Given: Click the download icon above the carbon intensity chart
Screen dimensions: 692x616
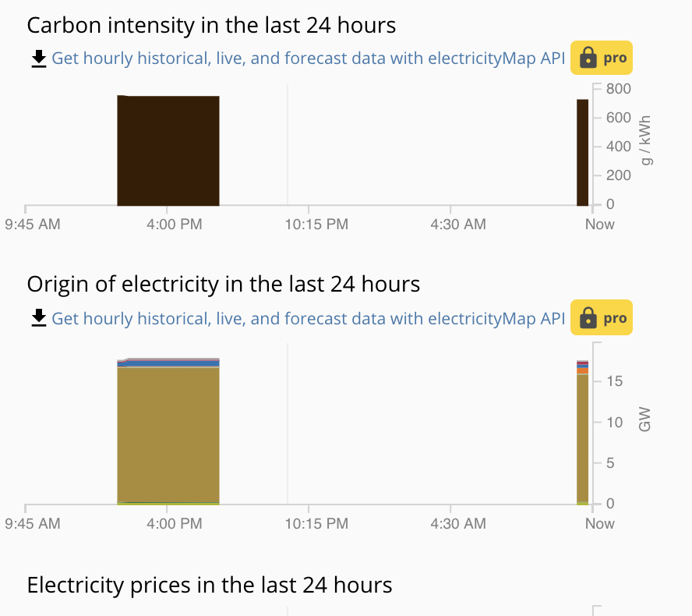Looking at the screenshot, I should [x=37, y=58].
